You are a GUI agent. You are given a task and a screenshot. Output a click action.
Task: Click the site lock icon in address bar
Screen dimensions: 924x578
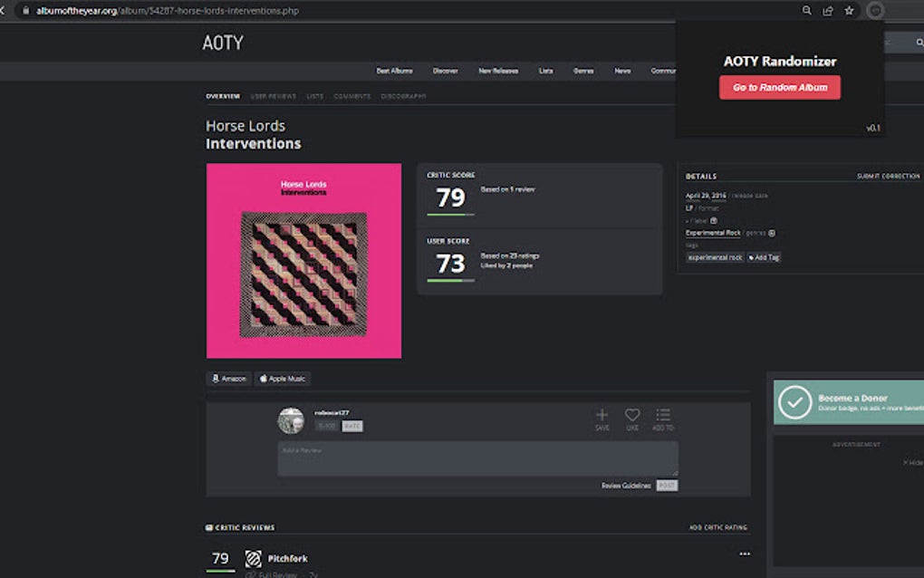pos(25,11)
